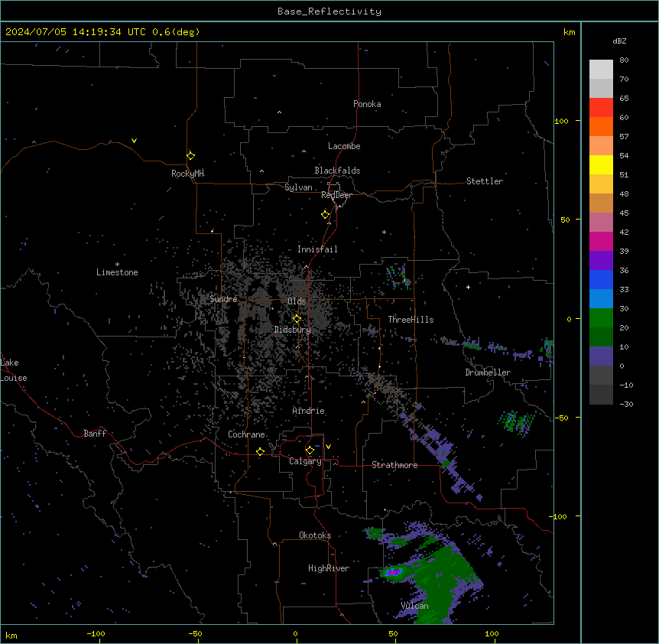The width and height of the screenshot is (659, 644).
Task: Click the light blue legend swatch
Action: click(x=601, y=299)
